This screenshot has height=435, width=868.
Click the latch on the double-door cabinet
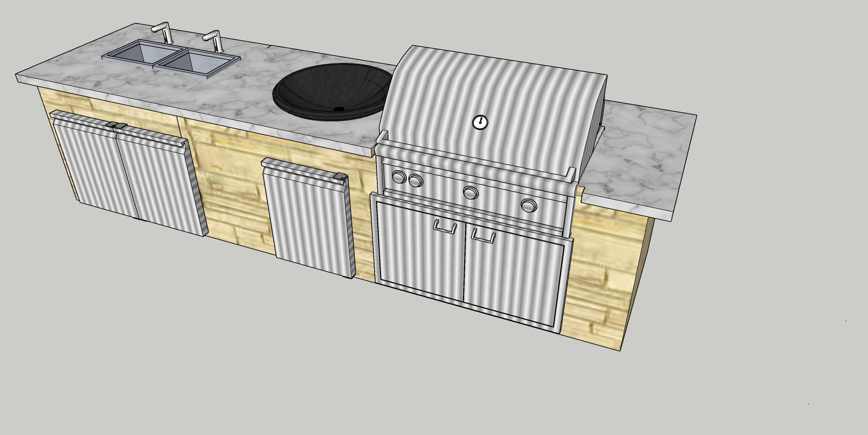(116, 125)
